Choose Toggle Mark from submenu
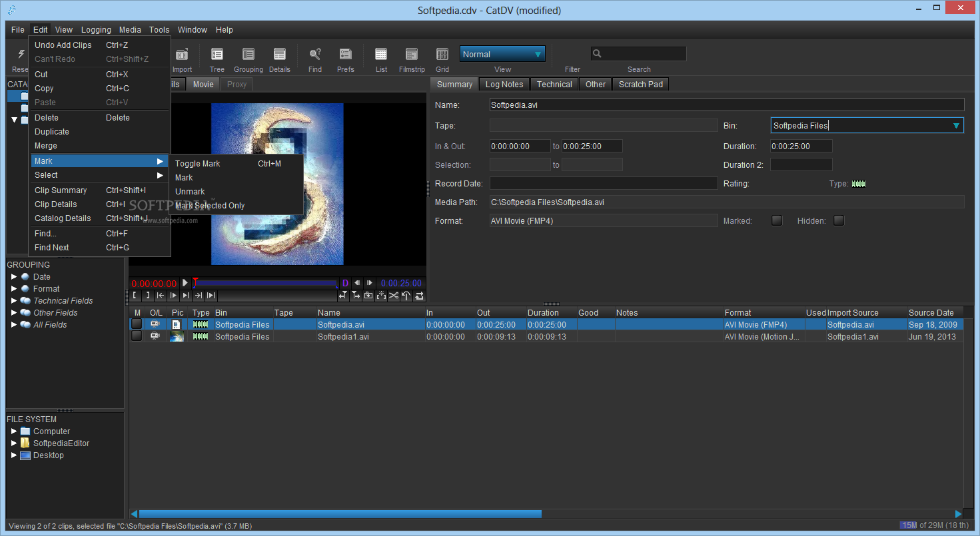Screen dimensions: 980x536 [x=237, y=163]
